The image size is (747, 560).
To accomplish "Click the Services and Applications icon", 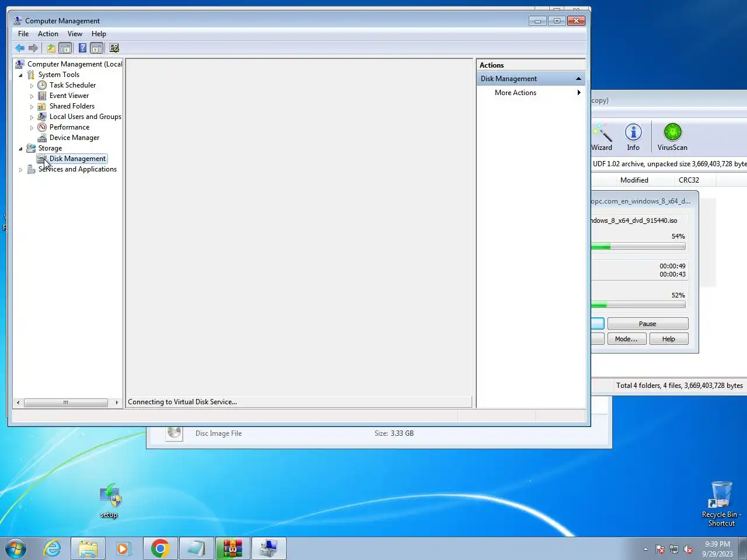I will [x=31, y=169].
